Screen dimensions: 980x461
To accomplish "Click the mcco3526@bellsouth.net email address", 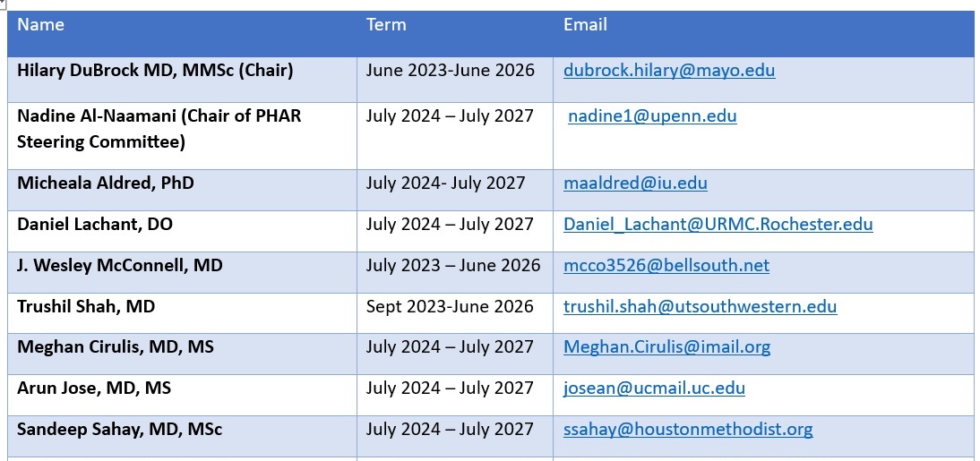I will pos(666,266).
